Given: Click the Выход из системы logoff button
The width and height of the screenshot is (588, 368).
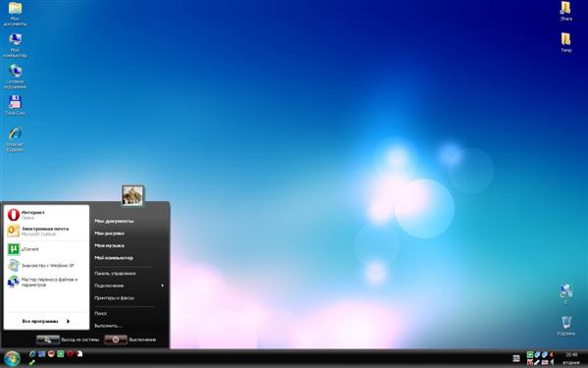Looking at the screenshot, I should click(48, 340).
